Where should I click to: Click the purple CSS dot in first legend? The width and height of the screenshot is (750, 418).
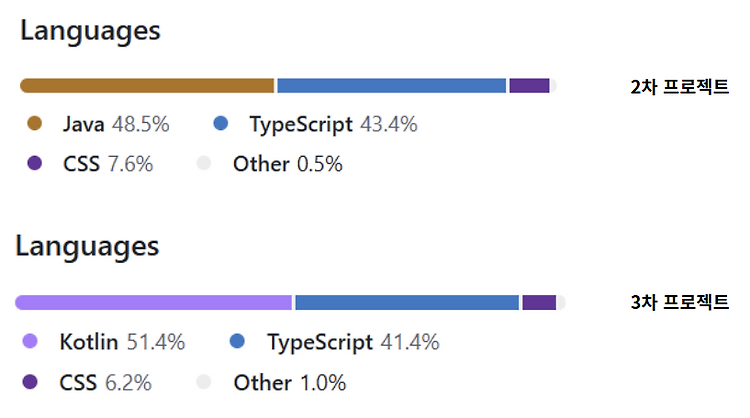[34, 163]
